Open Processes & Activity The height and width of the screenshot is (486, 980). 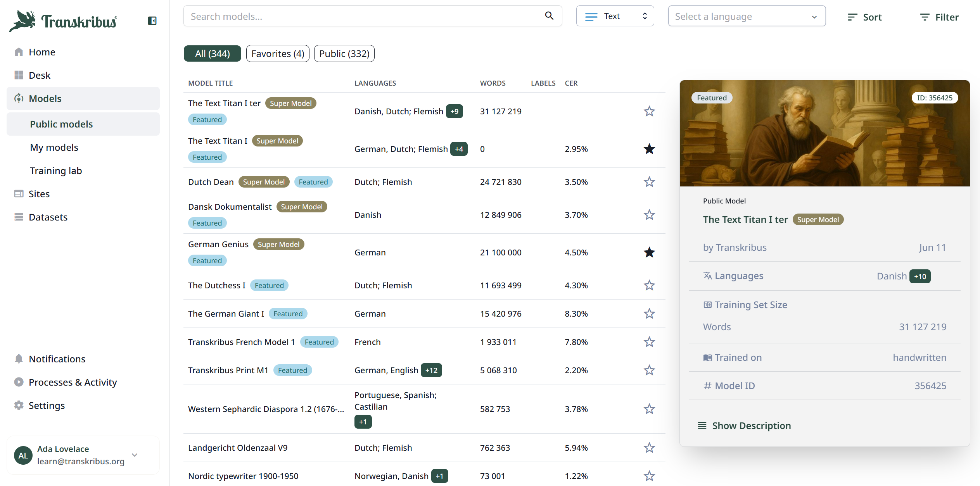click(73, 382)
